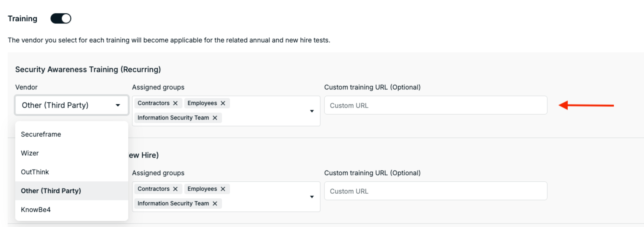
Task: Toggle the Training switch off
Action: pyautogui.click(x=61, y=18)
